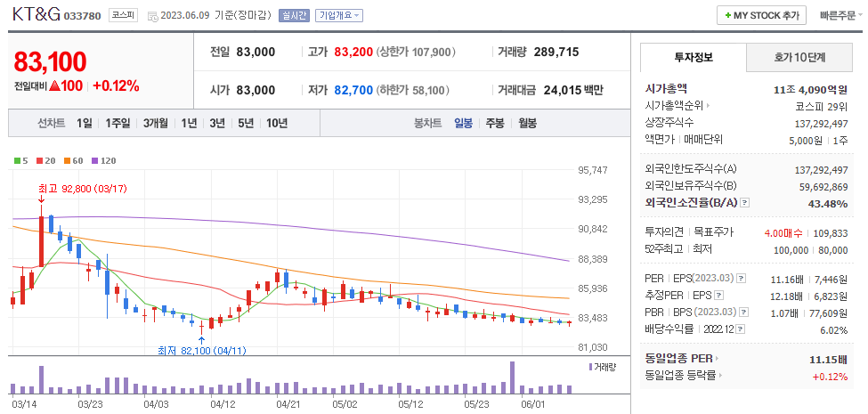The width and height of the screenshot is (868, 414).
Task: Click the red 20-day moving average legend square
Action: click(x=39, y=161)
